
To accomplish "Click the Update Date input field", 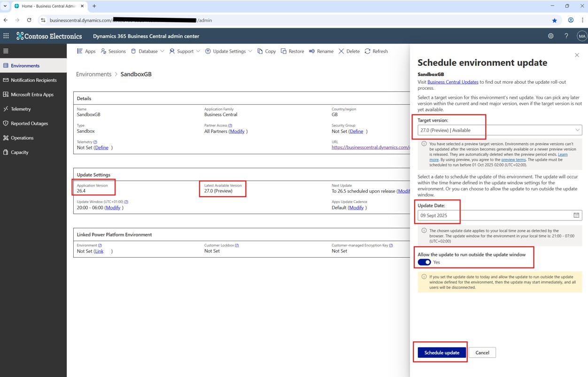I will pyautogui.click(x=493, y=215).
